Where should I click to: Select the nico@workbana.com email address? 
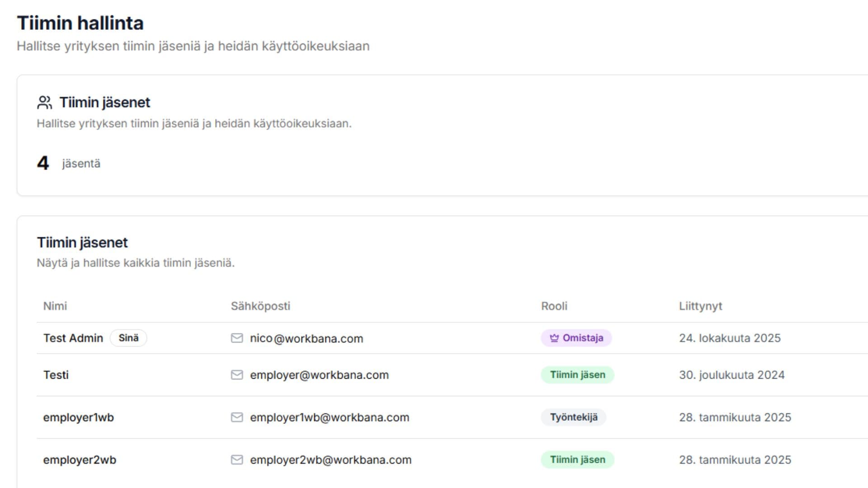pos(307,338)
